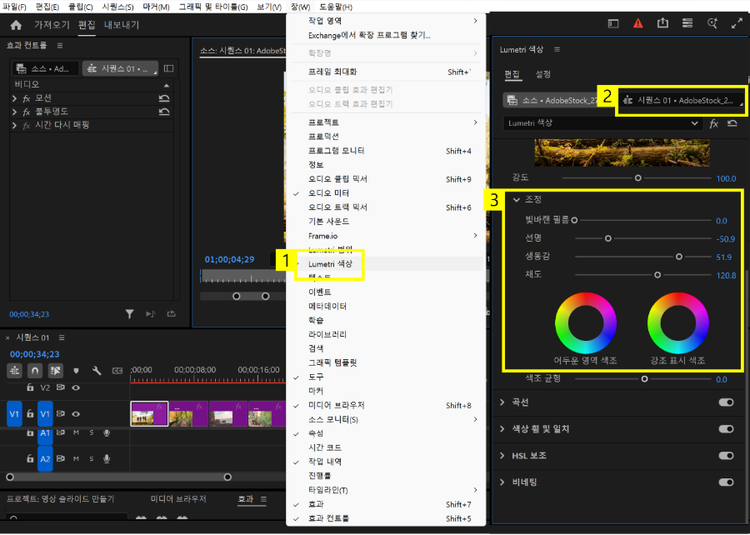This screenshot has height=535, width=750.
Task: Toggle the Linked Selection icon
Action: coord(55,371)
